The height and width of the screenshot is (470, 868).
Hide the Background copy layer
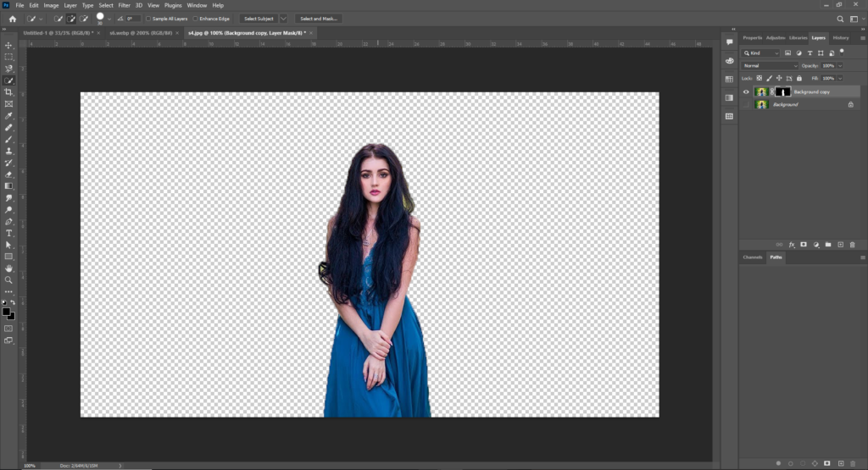pyautogui.click(x=747, y=91)
